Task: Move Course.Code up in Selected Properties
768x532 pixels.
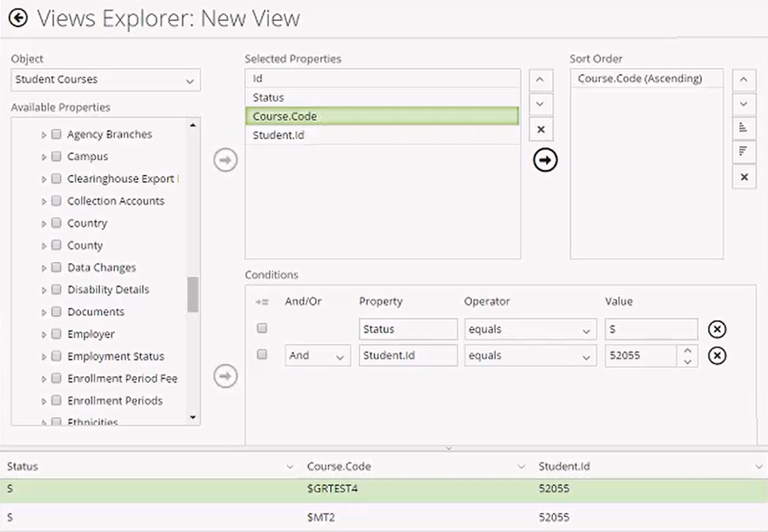Action: [x=541, y=79]
